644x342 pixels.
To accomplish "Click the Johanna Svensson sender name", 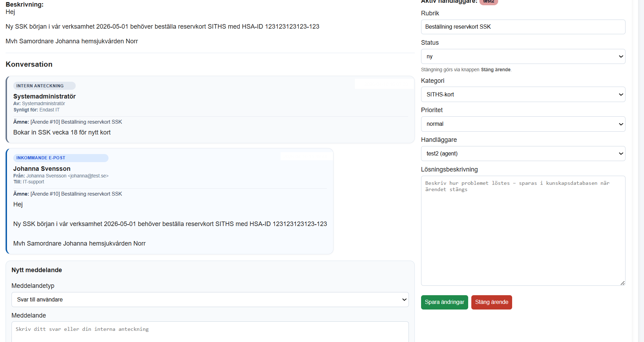I will [42, 169].
